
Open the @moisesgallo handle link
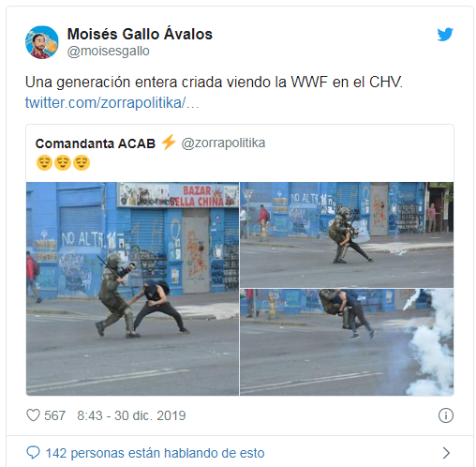pos(108,51)
